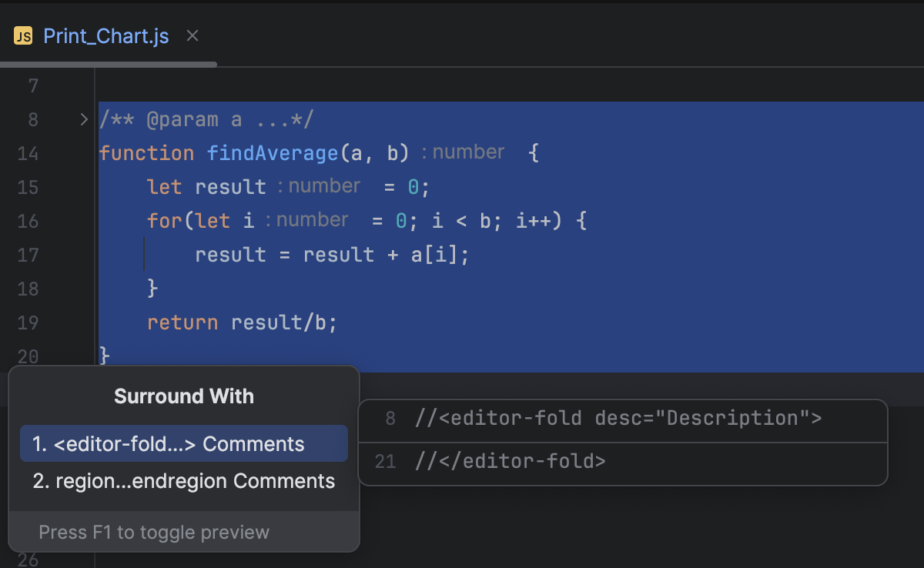The width and height of the screenshot is (924, 568).
Task: Click the Surround With popup title
Action: point(183,396)
